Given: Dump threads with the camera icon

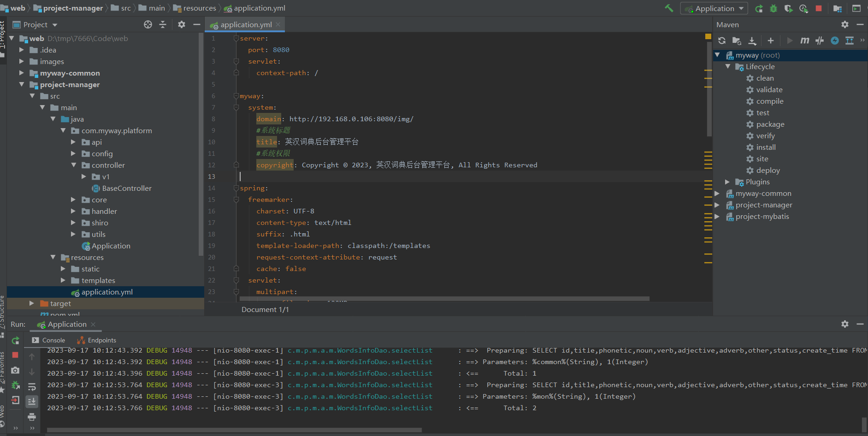Looking at the screenshot, I should point(15,370).
